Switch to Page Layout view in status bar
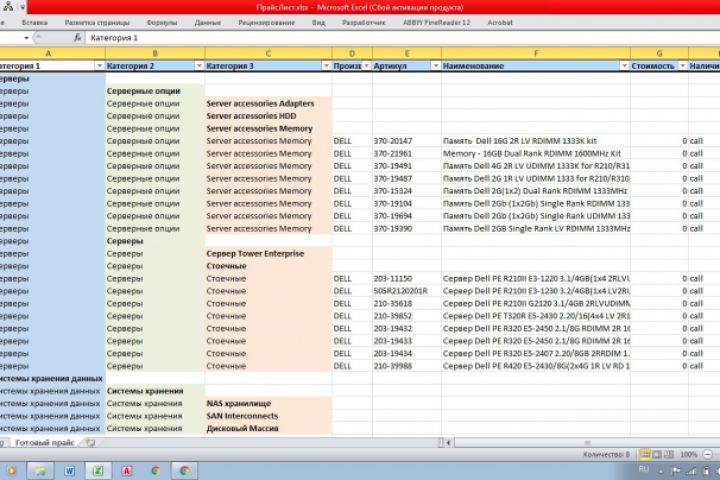 [658, 455]
